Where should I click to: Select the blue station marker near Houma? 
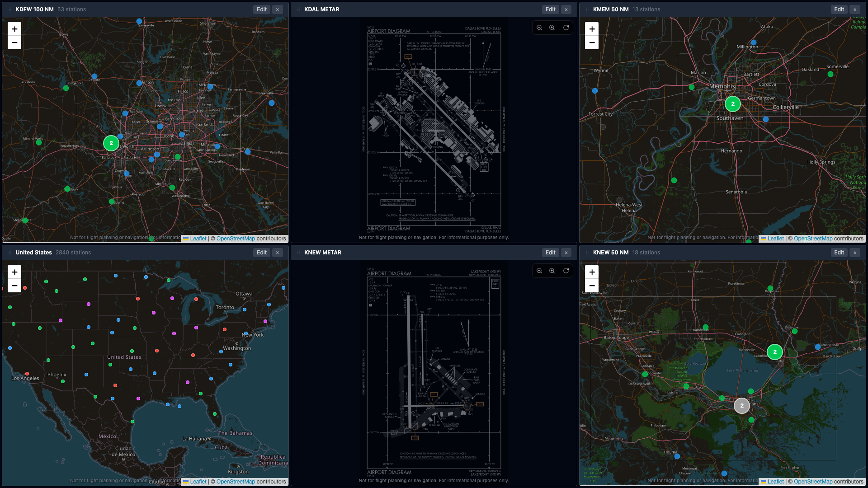(x=677, y=456)
